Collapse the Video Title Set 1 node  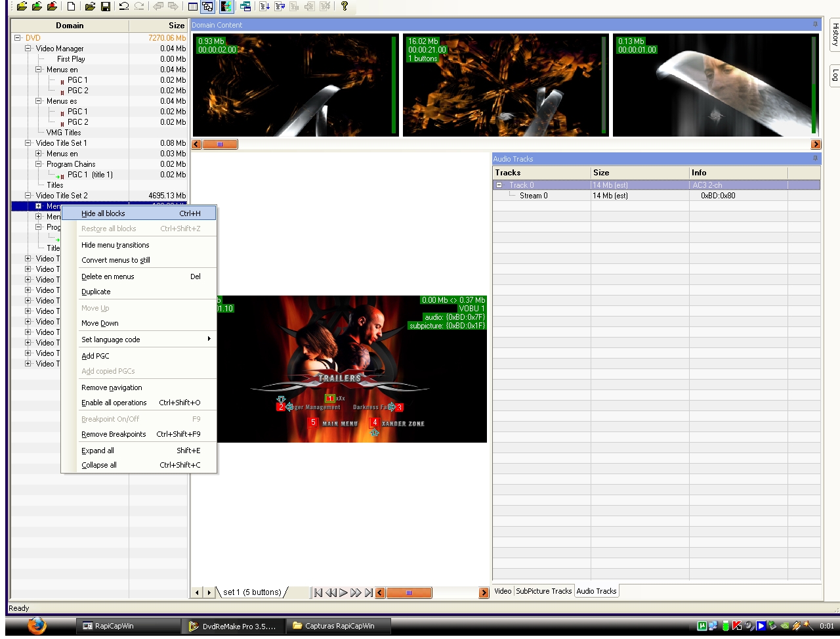click(28, 143)
